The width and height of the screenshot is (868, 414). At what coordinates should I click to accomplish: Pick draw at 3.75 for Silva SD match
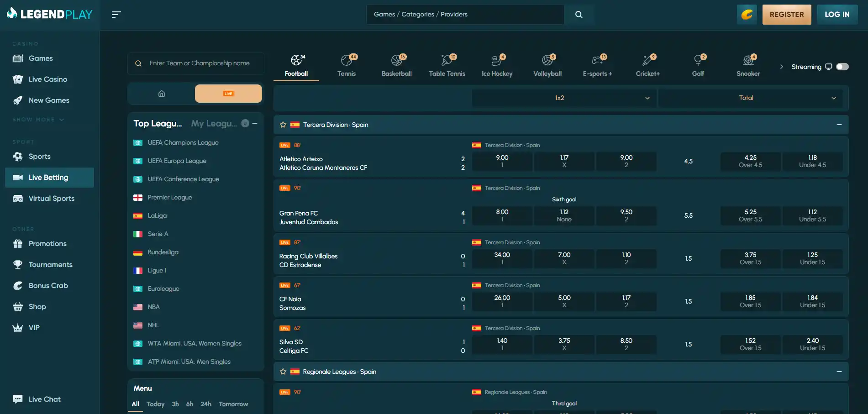click(x=564, y=344)
